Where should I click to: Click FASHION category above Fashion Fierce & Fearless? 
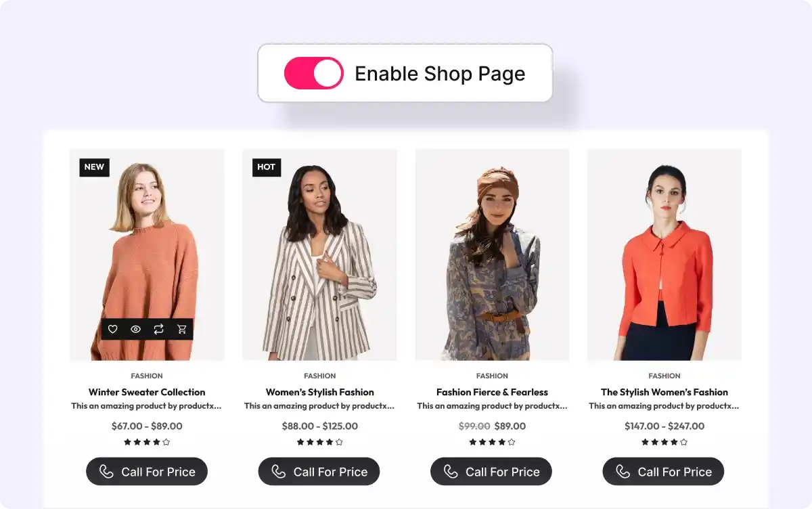point(492,376)
